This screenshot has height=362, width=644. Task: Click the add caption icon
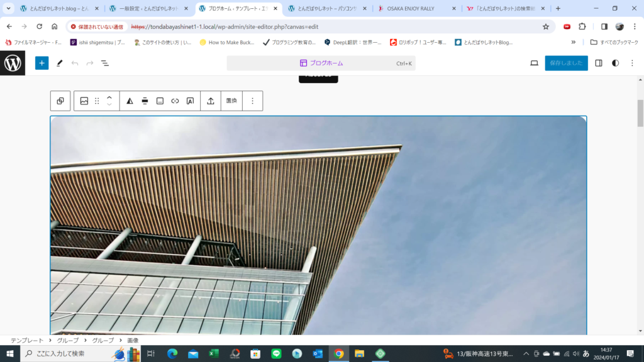160,101
